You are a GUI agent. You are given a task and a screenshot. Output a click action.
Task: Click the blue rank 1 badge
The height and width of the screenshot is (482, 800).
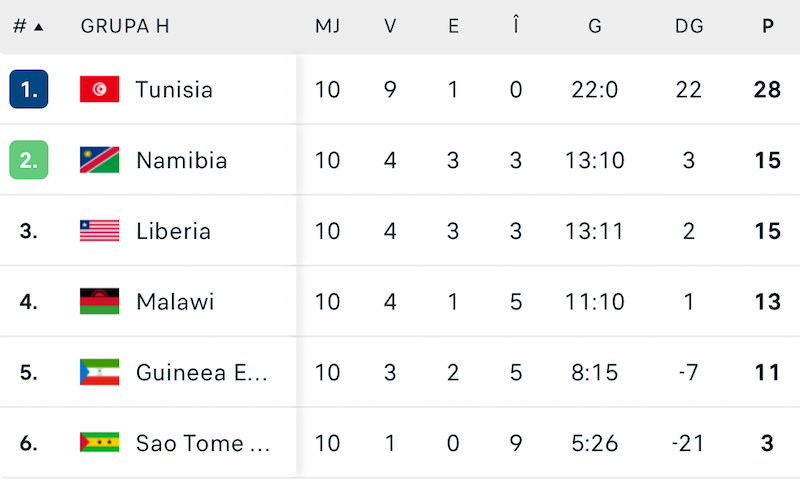pos(29,90)
